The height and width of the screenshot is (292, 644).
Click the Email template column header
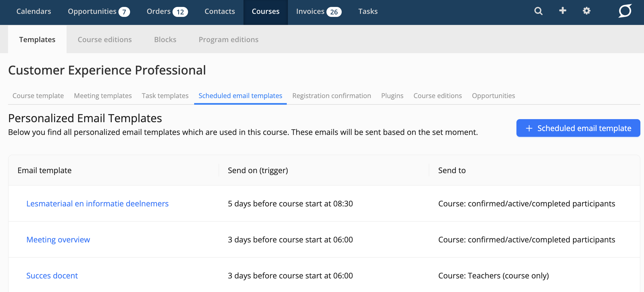(x=45, y=170)
